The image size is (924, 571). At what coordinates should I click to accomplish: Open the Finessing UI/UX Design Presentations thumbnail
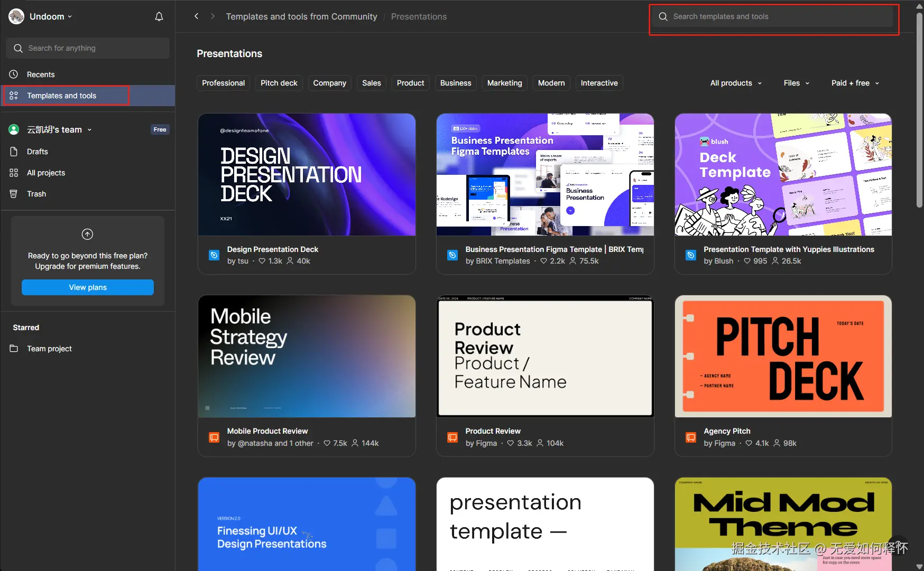(x=307, y=524)
